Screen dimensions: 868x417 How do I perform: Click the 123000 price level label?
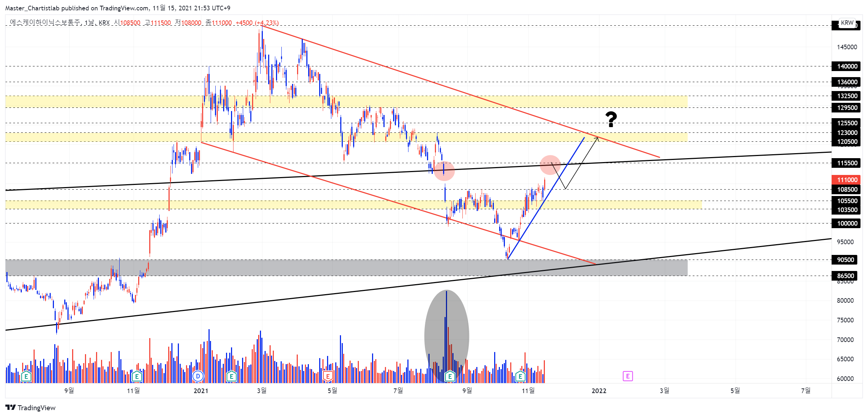[846, 132]
